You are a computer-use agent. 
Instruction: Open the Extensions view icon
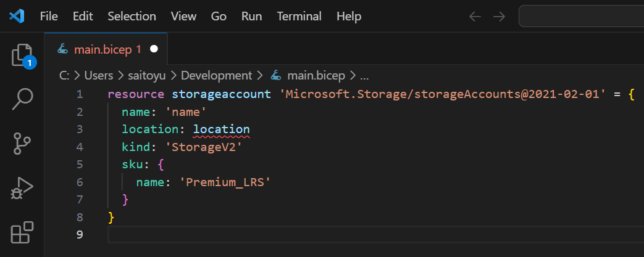tap(22, 233)
